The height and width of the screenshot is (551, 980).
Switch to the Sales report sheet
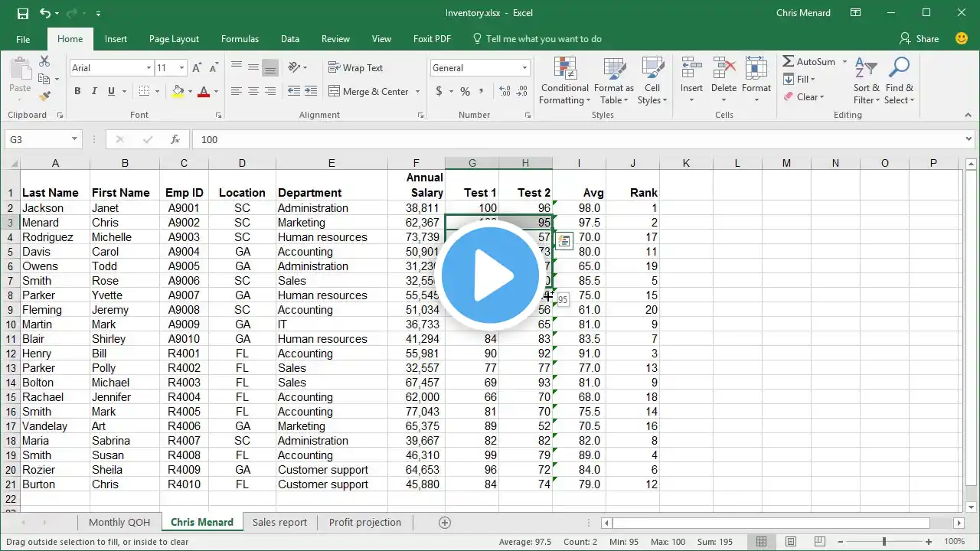coord(279,523)
